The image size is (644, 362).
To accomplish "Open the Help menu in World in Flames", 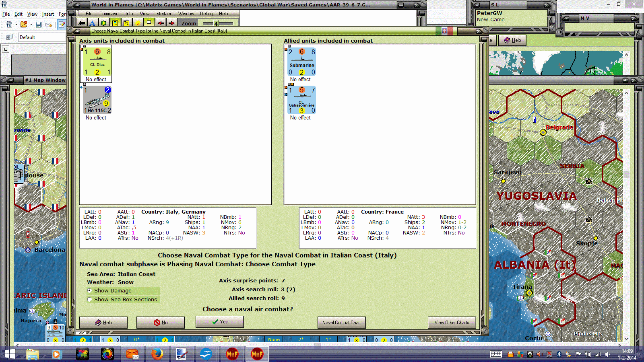I will click(223, 14).
